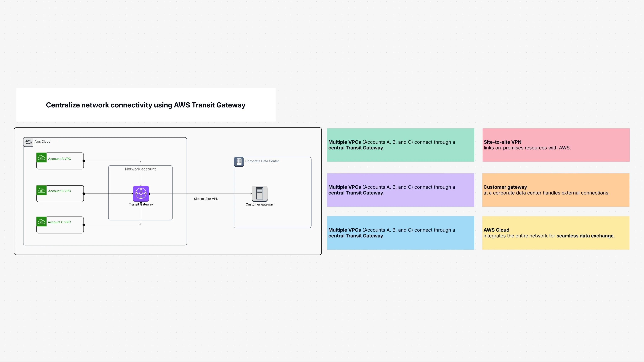Select the gateway wheel symbol inside Transit Gateway
The width and height of the screenshot is (644, 362).
pos(141,193)
